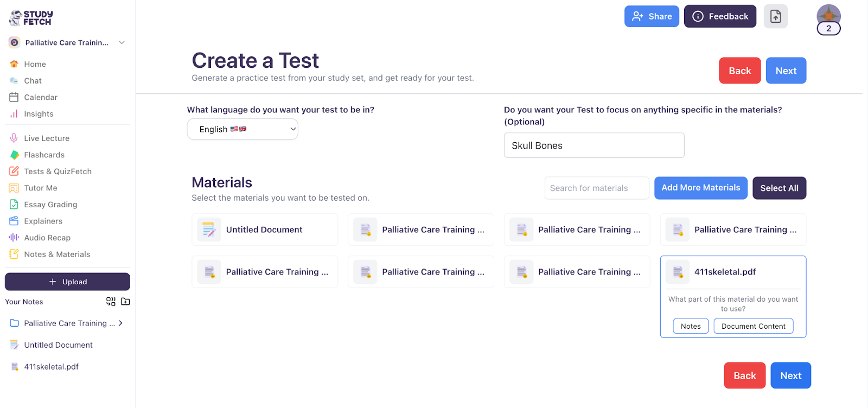This screenshot has height=408, width=868.
Task: Click the Tutor Me badge icon
Action: pyautogui.click(x=13, y=188)
